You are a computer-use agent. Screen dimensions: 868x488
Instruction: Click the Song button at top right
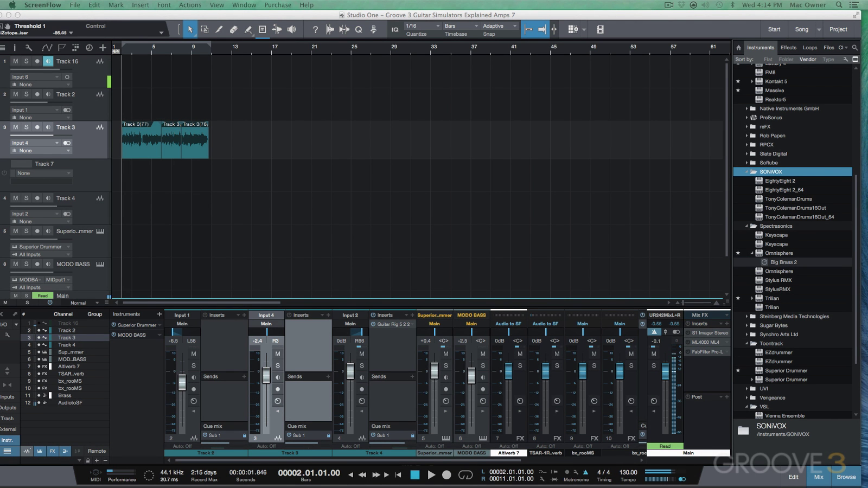coord(801,29)
